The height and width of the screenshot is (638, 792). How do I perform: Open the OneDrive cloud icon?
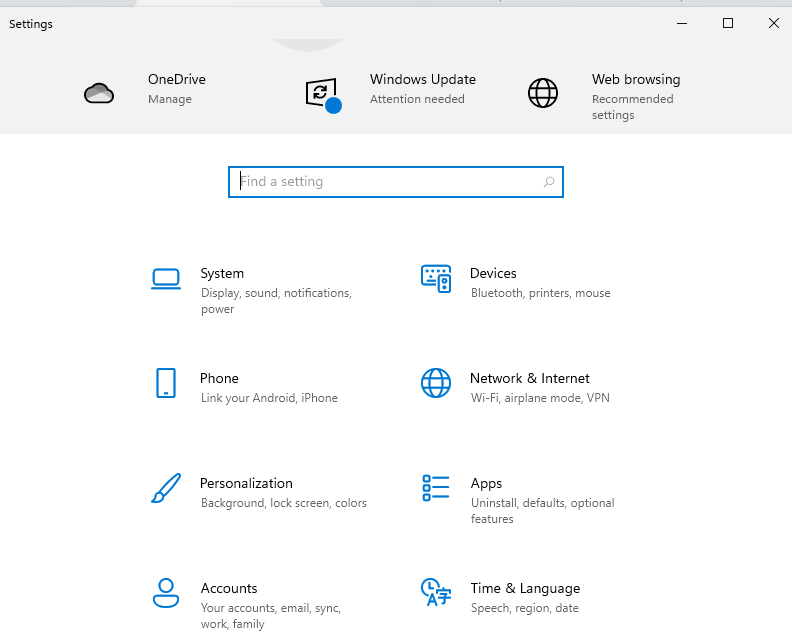[99, 93]
